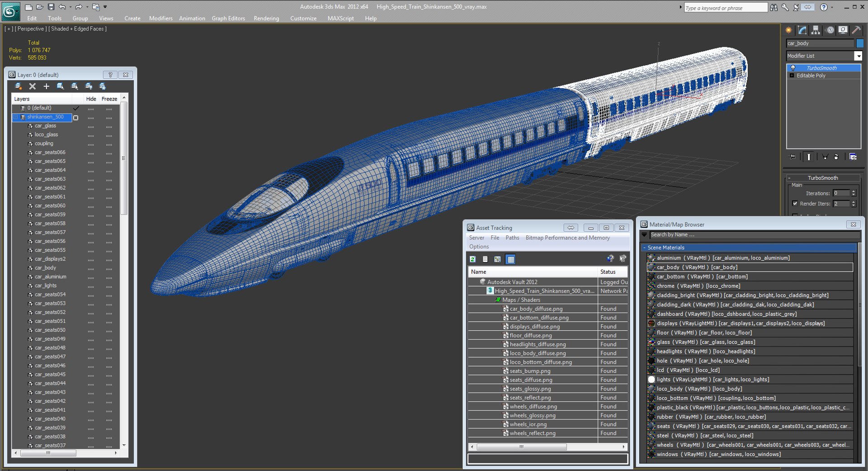The height and width of the screenshot is (471, 868).
Task: Create new layer icon in Layer dialog
Action: [19, 86]
